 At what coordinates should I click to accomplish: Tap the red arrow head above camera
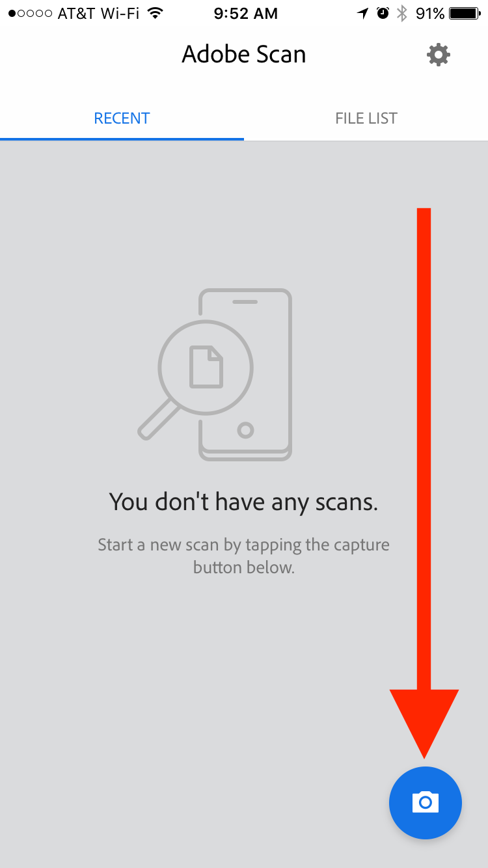(x=424, y=724)
